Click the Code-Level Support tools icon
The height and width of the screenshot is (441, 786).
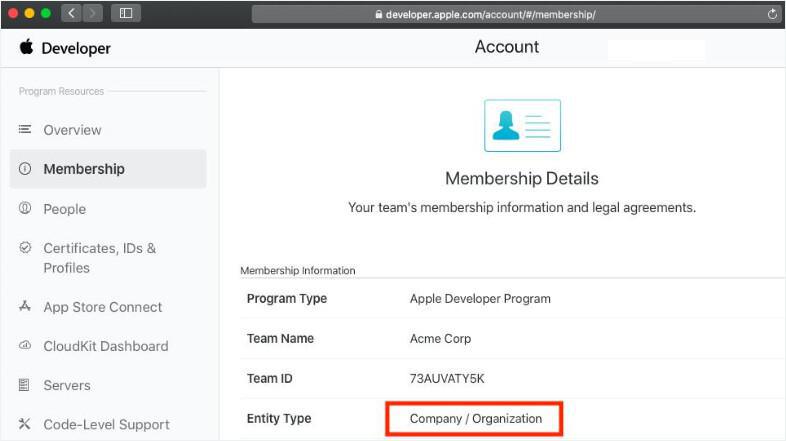click(25, 424)
